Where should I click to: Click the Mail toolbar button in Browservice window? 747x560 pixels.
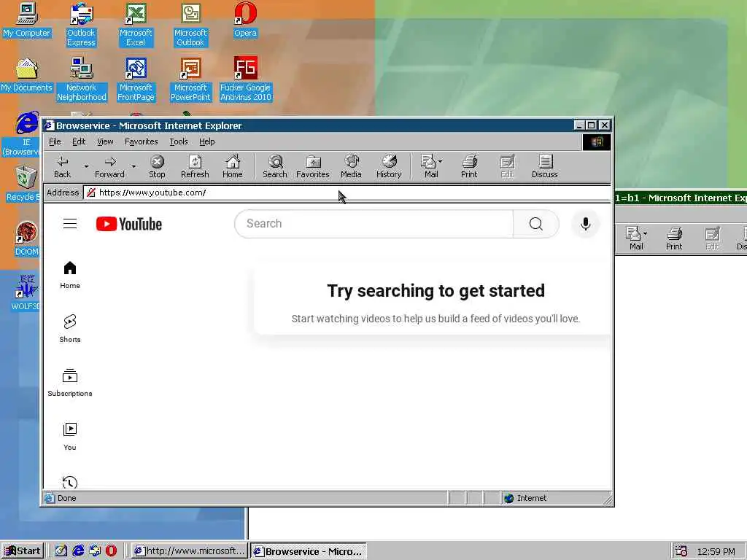[429, 167]
